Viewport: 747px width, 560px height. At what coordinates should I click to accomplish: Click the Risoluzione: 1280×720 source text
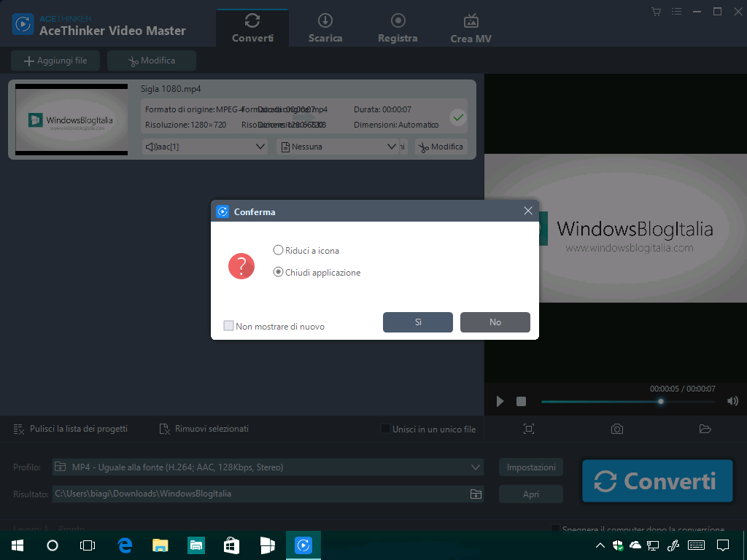click(x=186, y=125)
